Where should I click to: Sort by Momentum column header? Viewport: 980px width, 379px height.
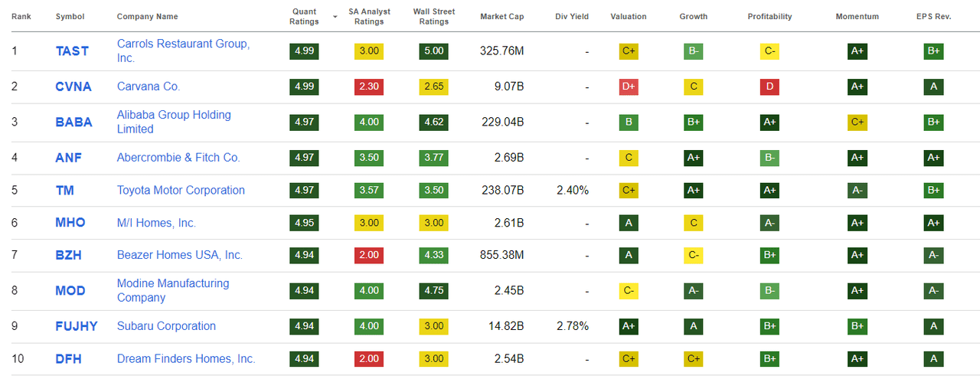click(857, 16)
